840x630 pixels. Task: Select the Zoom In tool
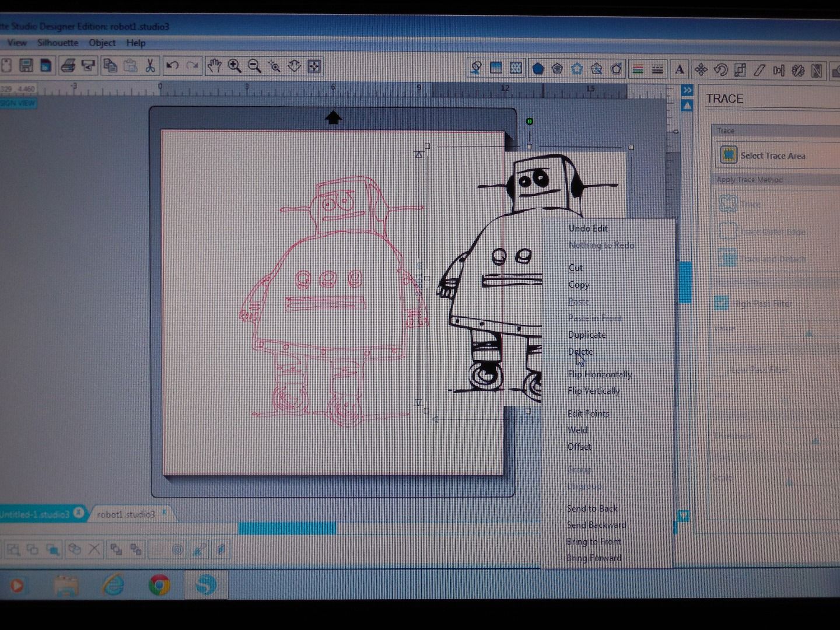(x=233, y=66)
